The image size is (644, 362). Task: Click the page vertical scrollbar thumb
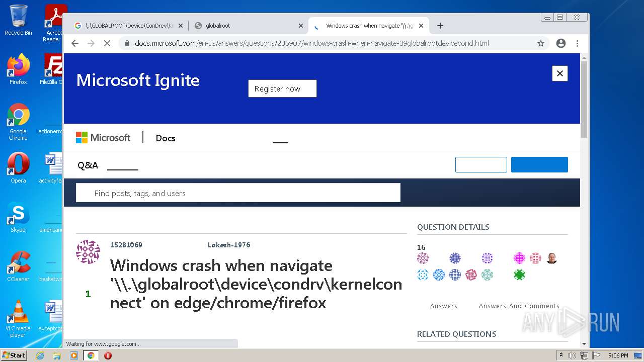point(584,99)
